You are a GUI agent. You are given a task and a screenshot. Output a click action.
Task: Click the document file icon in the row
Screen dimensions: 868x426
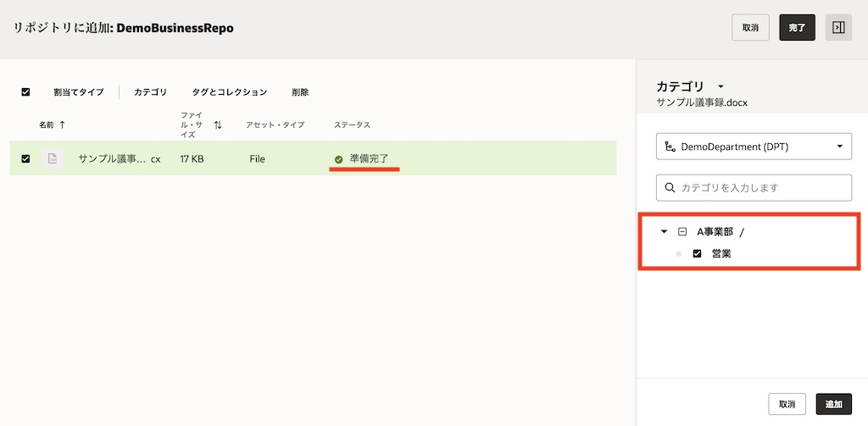[x=53, y=158]
